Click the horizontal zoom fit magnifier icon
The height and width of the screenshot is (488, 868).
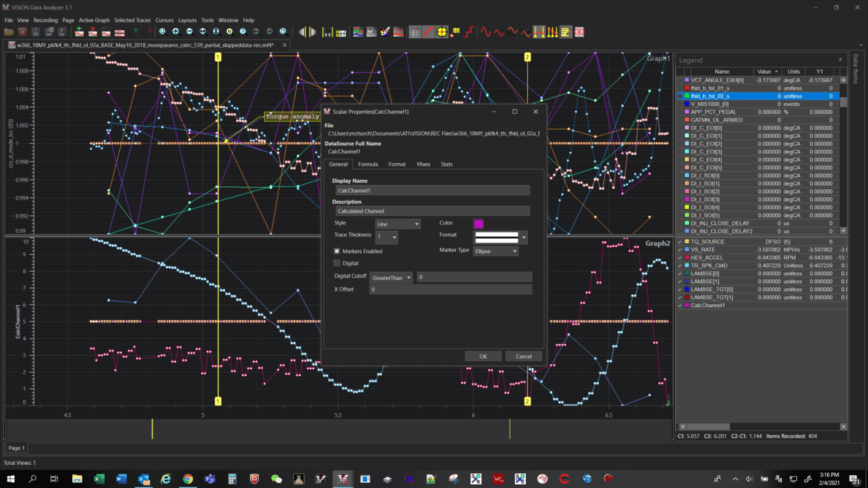click(x=203, y=32)
